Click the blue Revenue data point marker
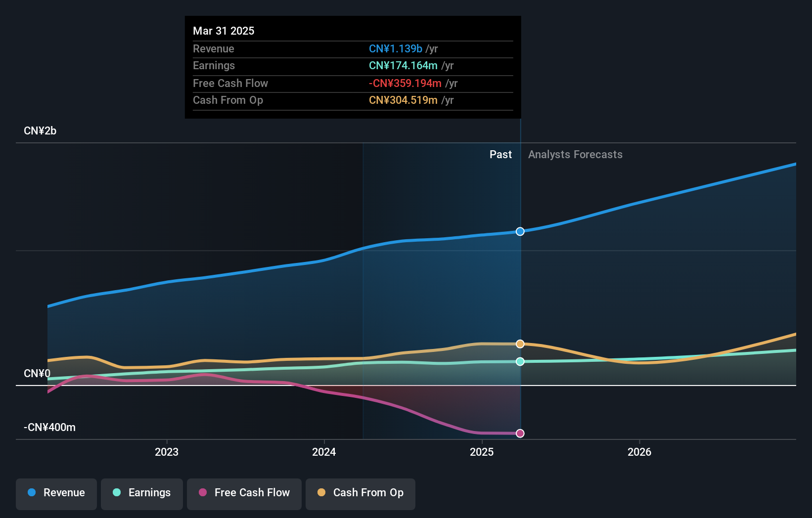The width and height of the screenshot is (812, 518). tap(520, 231)
